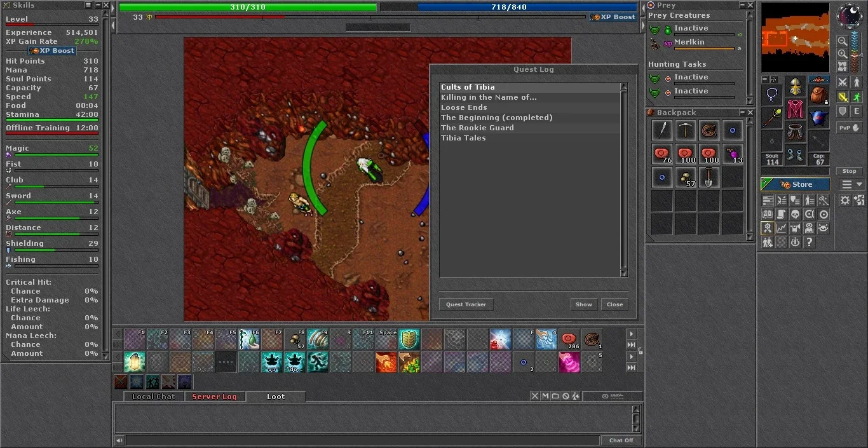Screen dimensions: 868x448
Task: Toggle expert mode E button
Action: pyautogui.click(x=857, y=111)
